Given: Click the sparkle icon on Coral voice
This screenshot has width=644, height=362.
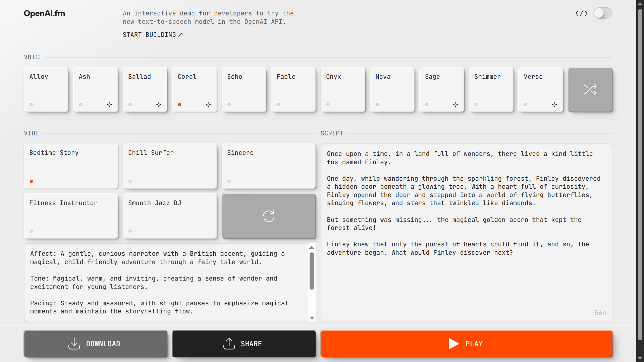Looking at the screenshot, I should pyautogui.click(x=208, y=105).
